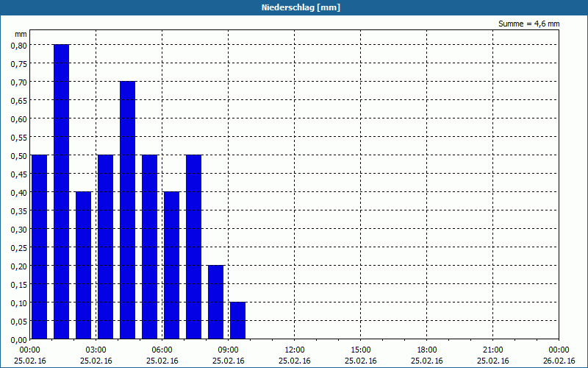
Task: Select the 26.02.16 date label
Action: pos(559,361)
